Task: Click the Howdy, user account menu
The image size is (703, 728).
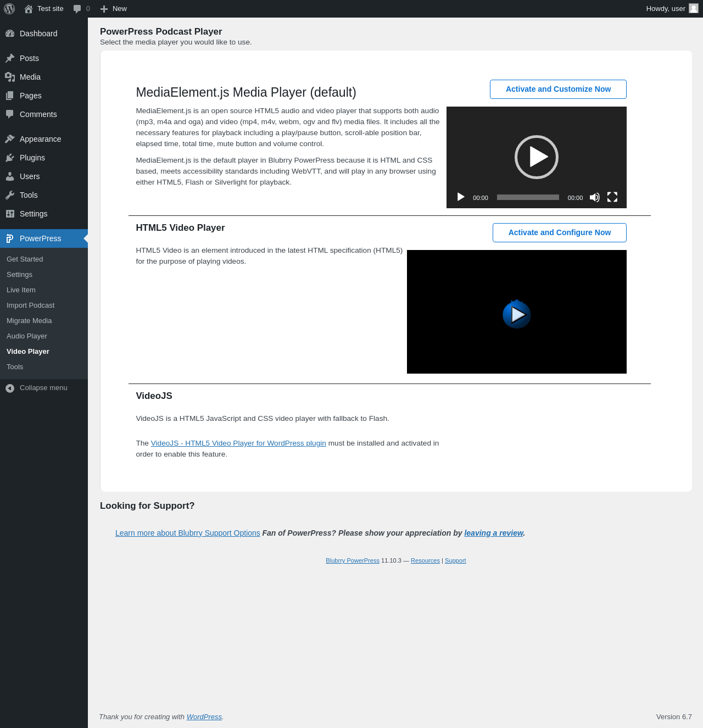Action: (x=672, y=9)
